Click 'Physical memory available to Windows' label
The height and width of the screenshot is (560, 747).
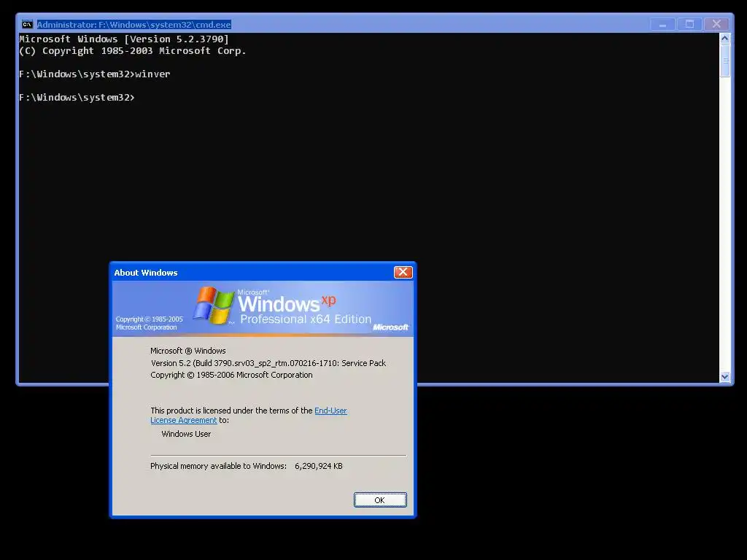219,466
